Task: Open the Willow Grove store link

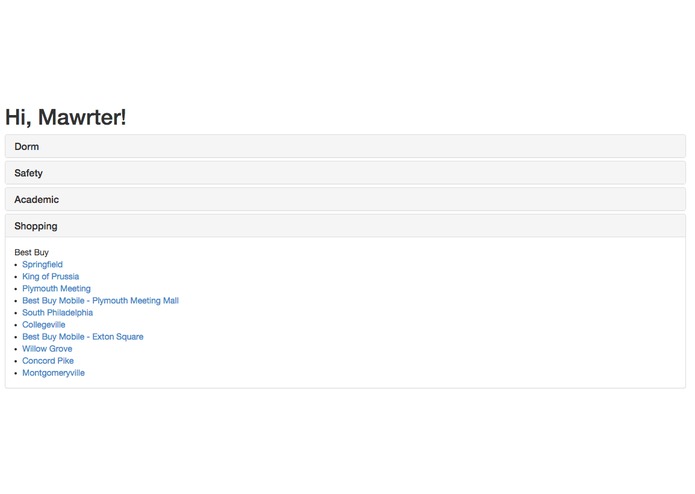Action: pos(47,349)
